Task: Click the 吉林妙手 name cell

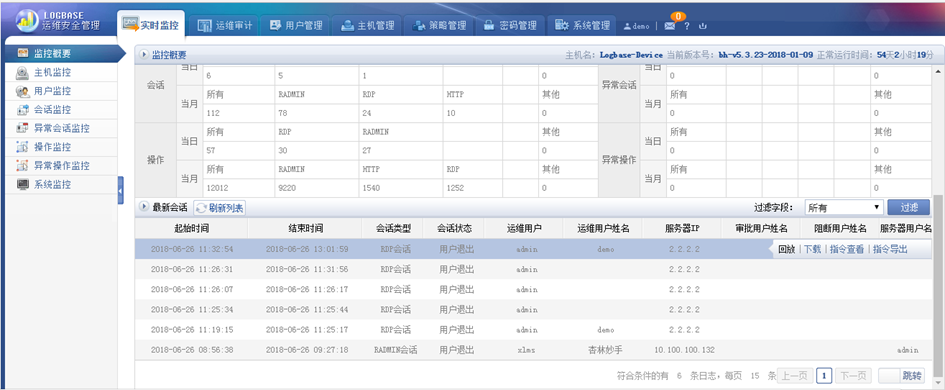Action: [x=605, y=350]
